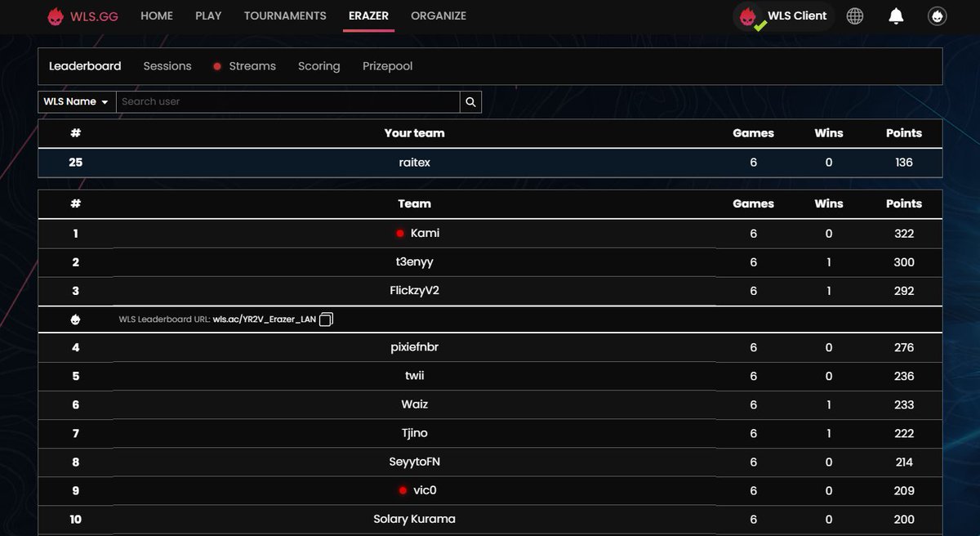The height and width of the screenshot is (536, 980).
Task: Open the PLAY menu
Action: coord(208,16)
